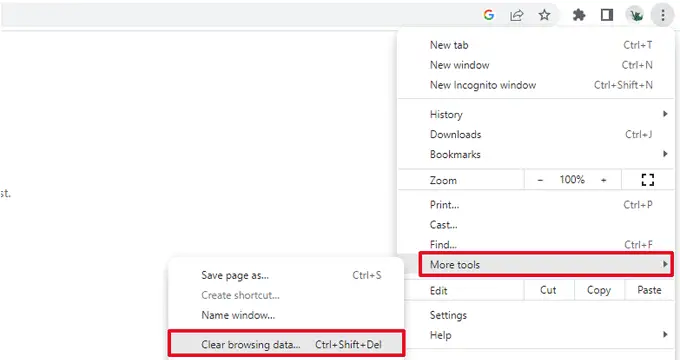Expand the Bookmarks submenu

tap(536, 154)
